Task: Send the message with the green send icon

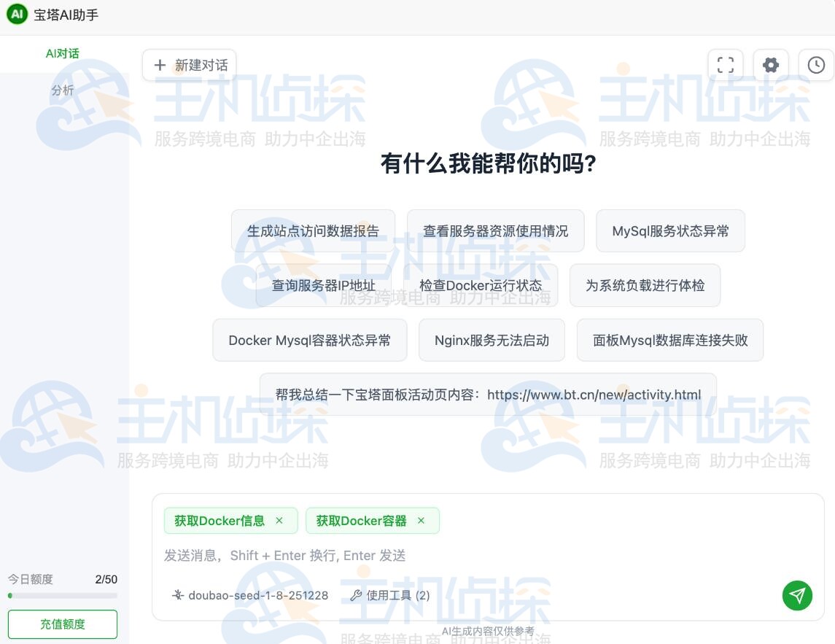Action: click(797, 596)
